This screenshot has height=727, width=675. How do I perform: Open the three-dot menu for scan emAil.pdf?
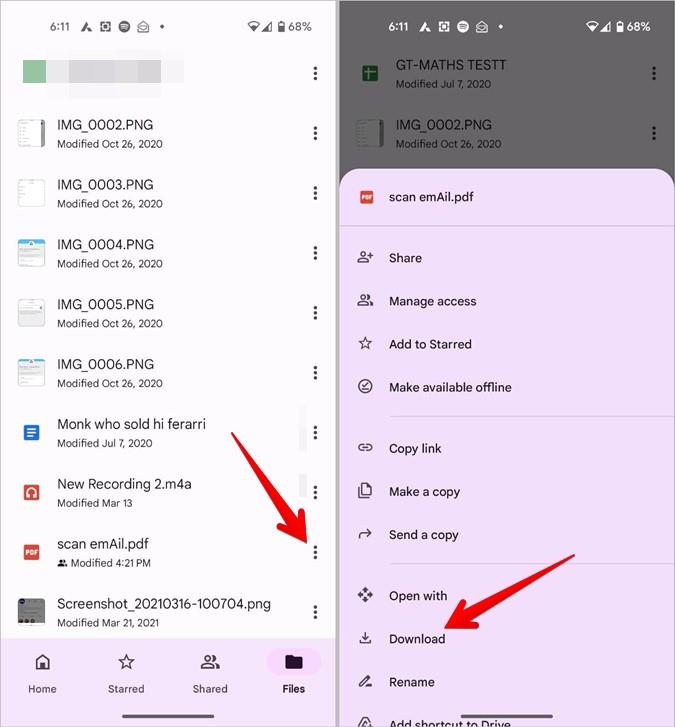(315, 552)
